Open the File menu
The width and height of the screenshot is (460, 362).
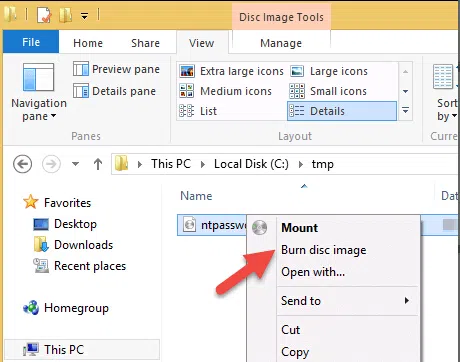31,42
